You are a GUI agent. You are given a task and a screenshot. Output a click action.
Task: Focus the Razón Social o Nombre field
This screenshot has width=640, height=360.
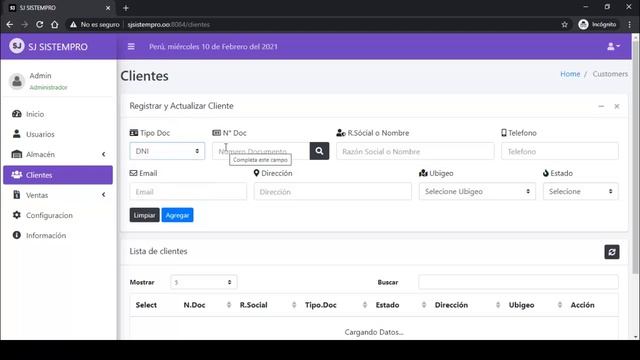click(x=415, y=151)
